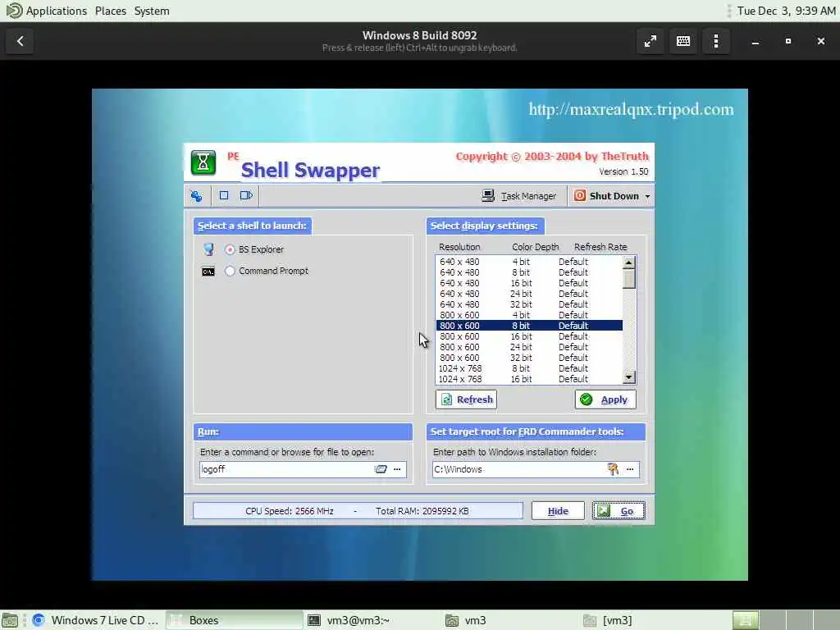Click the clock in top panel
This screenshot has width=840, height=630.
[x=786, y=11]
